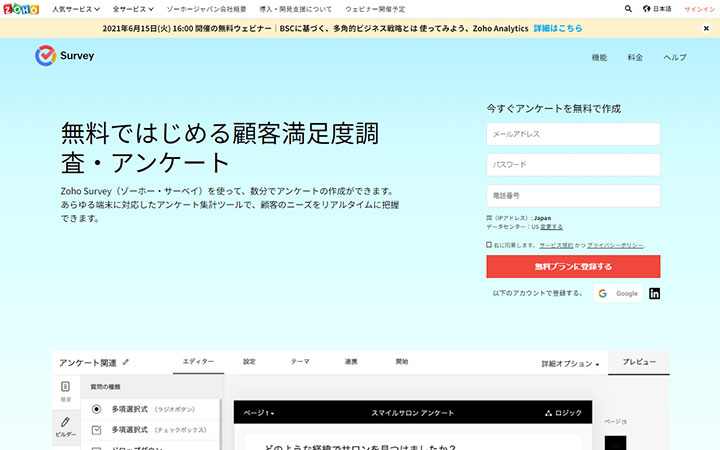Go to the 機能 page
720x450 pixels.
pyautogui.click(x=599, y=57)
